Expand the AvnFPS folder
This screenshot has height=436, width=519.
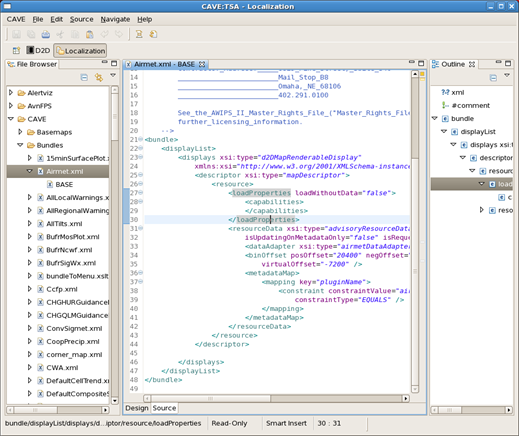tap(11, 106)
